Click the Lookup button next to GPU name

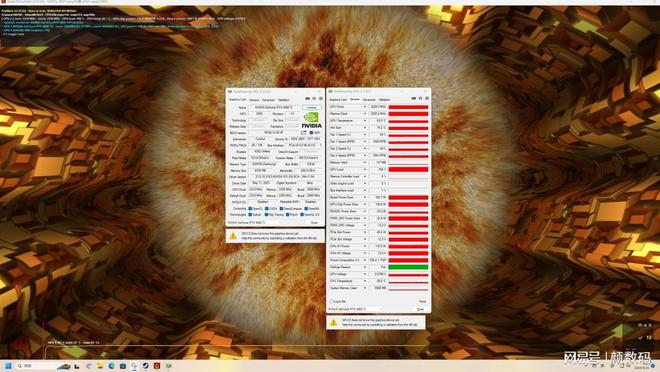coord(312,108)
